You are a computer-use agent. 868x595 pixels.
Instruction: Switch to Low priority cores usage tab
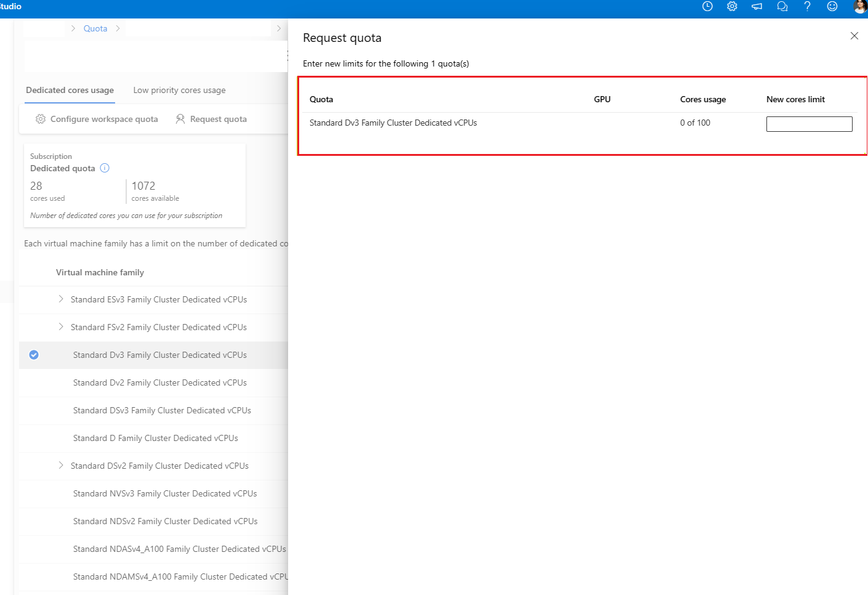pos(179,90)
